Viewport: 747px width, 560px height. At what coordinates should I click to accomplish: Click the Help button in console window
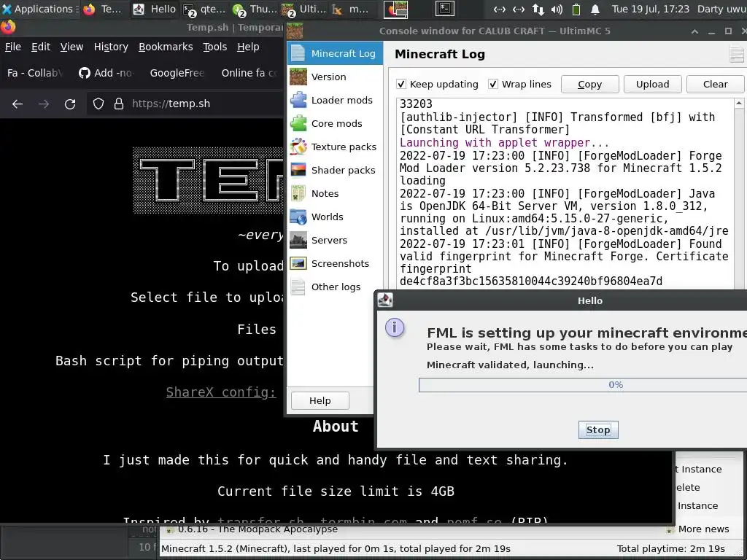tap(320, 400)
